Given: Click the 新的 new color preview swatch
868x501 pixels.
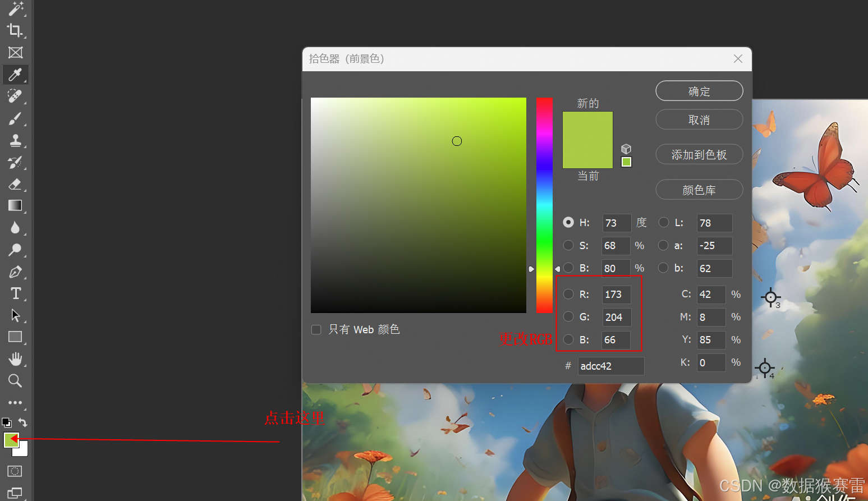Looking at the screenshot, I should click(587, 126).
